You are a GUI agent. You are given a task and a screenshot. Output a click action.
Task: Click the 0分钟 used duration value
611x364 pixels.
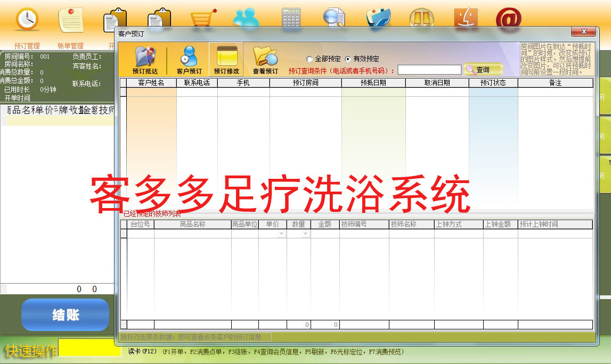(48, 89)
